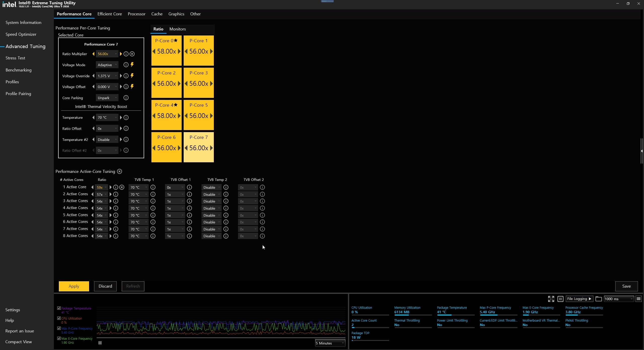Expand monitor panel to full screen icon
Image resolution: width=644 pixels, height=350 pixels.
[x=551, y=299]
